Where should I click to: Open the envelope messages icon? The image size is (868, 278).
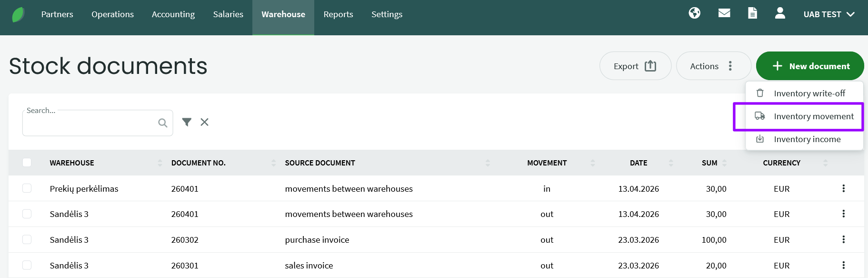(x=724, y=13)
